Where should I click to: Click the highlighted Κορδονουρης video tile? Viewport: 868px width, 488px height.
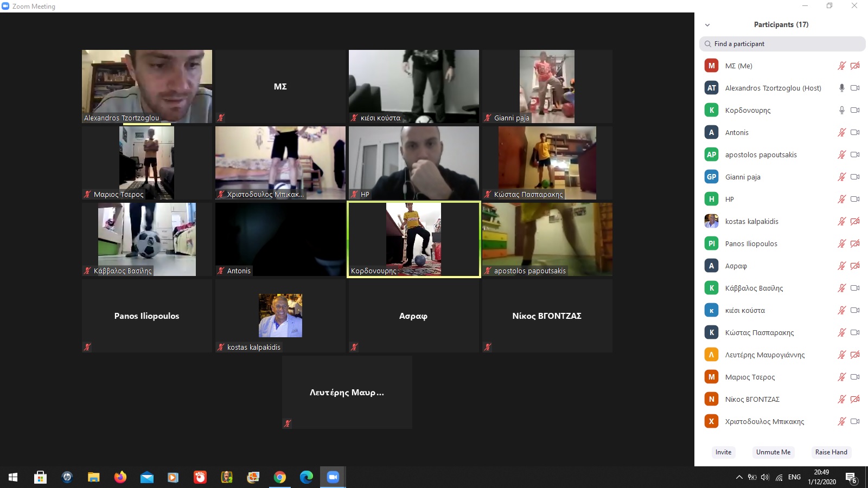pyautogui.click(x=414, y=239)
